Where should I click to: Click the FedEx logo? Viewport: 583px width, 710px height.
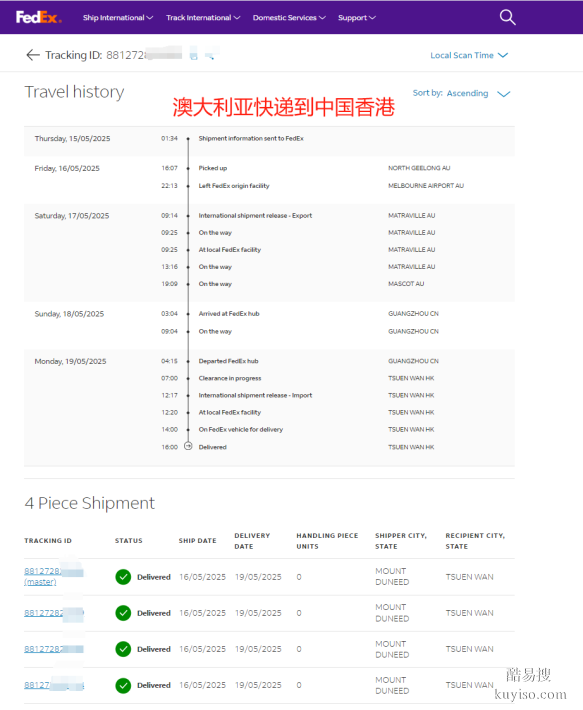[x=38, y=17]
